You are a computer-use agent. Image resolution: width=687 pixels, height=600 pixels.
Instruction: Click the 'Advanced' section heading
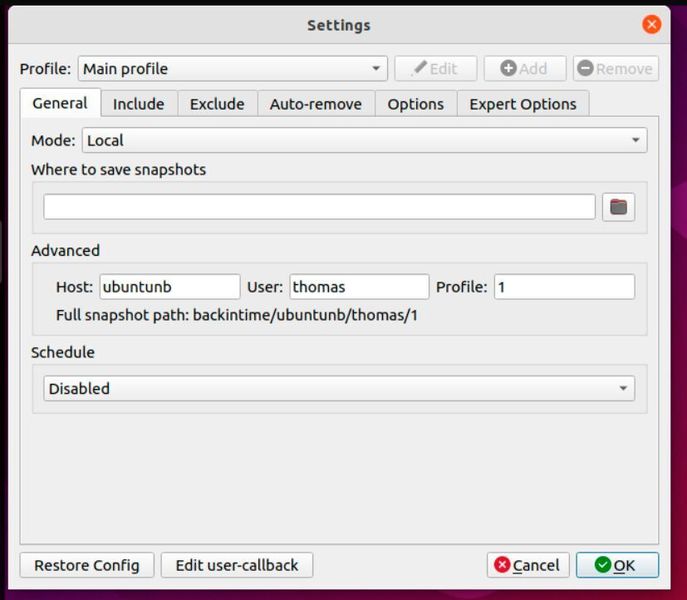pyautogui.click(x=65, y=251)
